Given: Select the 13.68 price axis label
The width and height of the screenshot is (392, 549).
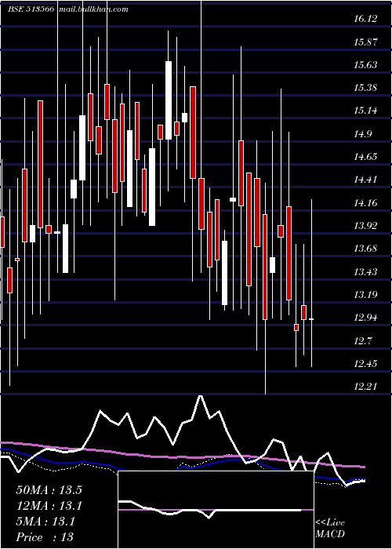Looking at the screenshot, I should [x=365, y=249].
